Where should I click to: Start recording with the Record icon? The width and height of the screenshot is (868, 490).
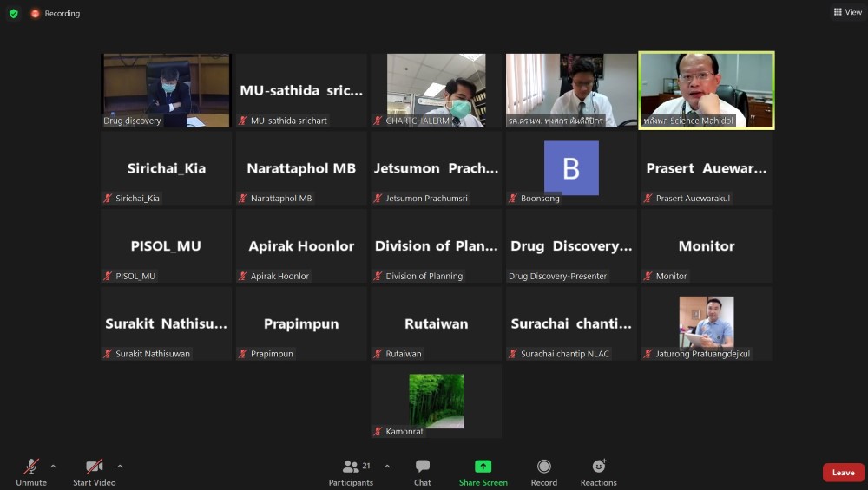[544, 467]
